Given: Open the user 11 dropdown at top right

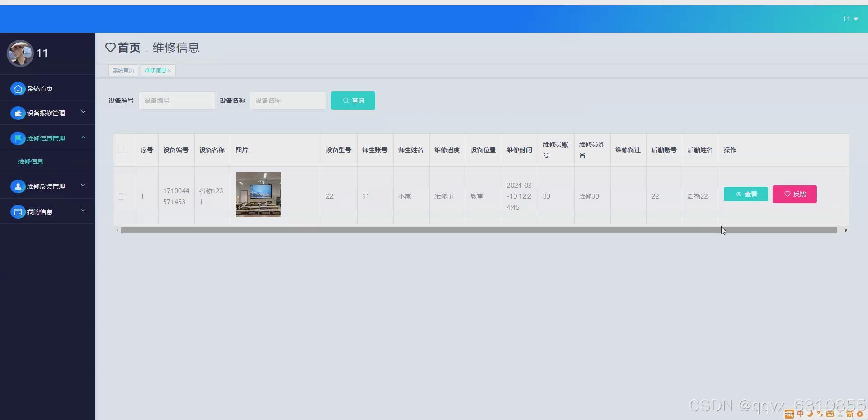Looking at the screenshot, I should 850,19.
